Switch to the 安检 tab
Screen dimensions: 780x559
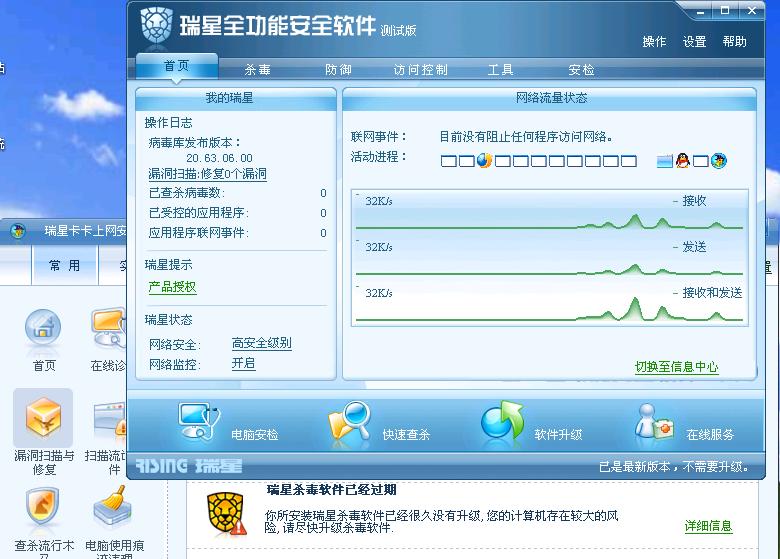(582, 70)
